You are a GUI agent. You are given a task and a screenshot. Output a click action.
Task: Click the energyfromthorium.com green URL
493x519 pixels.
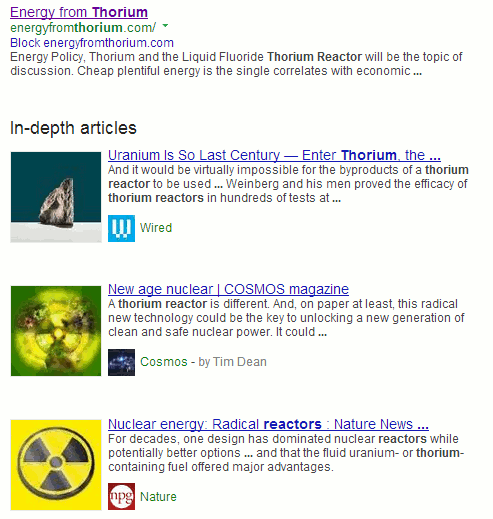pos(83,28)
